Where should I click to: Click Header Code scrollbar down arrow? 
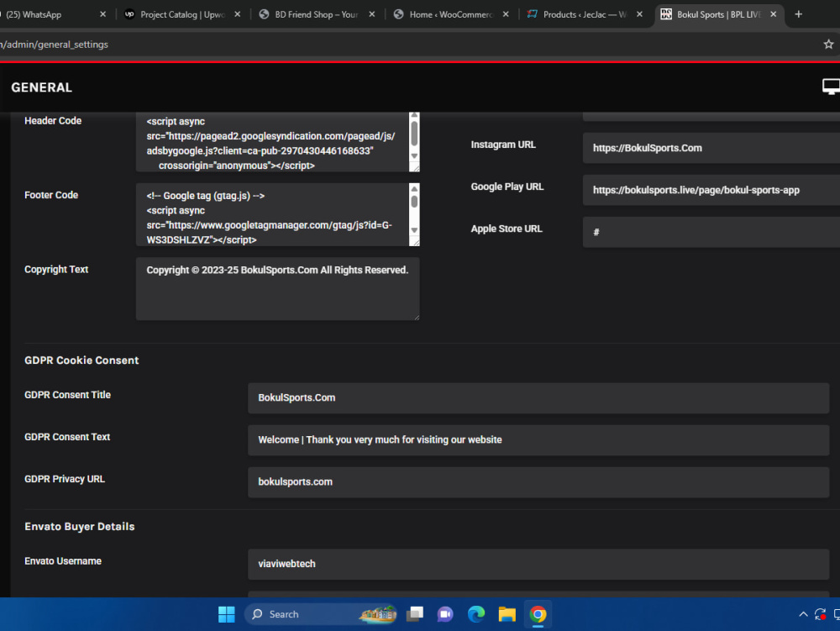(414, 156)
